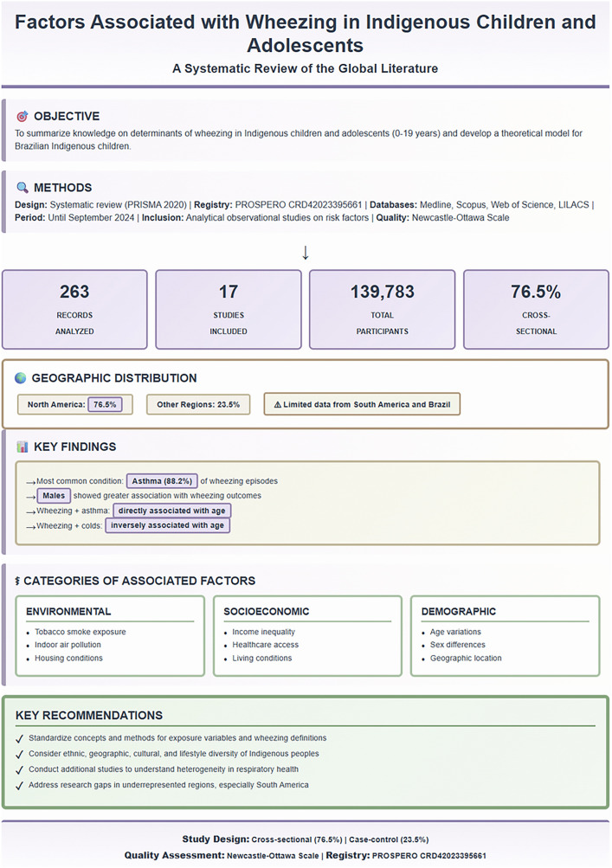This screenshot has height=868, width=612.
Task: Click 'Medline, Scopus, Web of Science, LILACS' text
Action: (x=505, y=205)
